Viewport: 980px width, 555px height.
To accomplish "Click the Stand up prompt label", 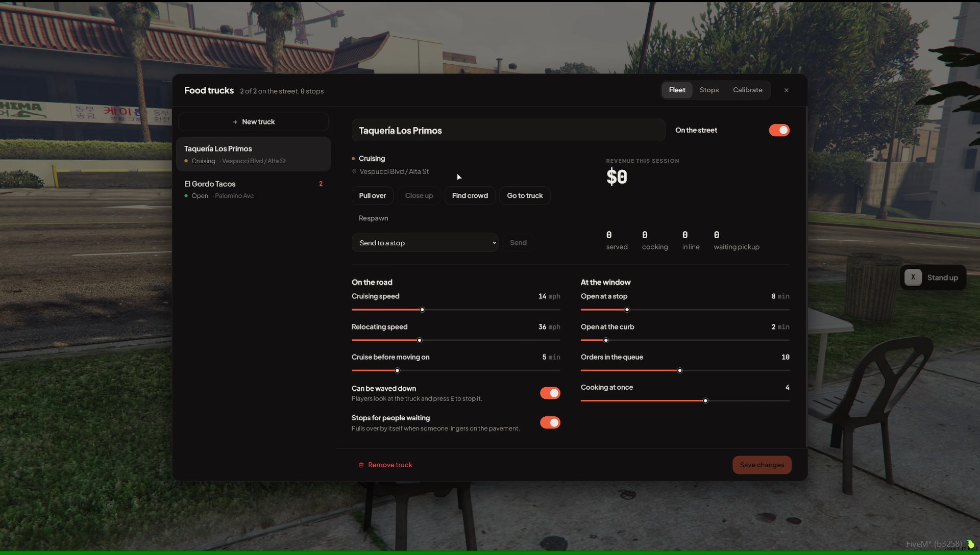I will [942, 278].
